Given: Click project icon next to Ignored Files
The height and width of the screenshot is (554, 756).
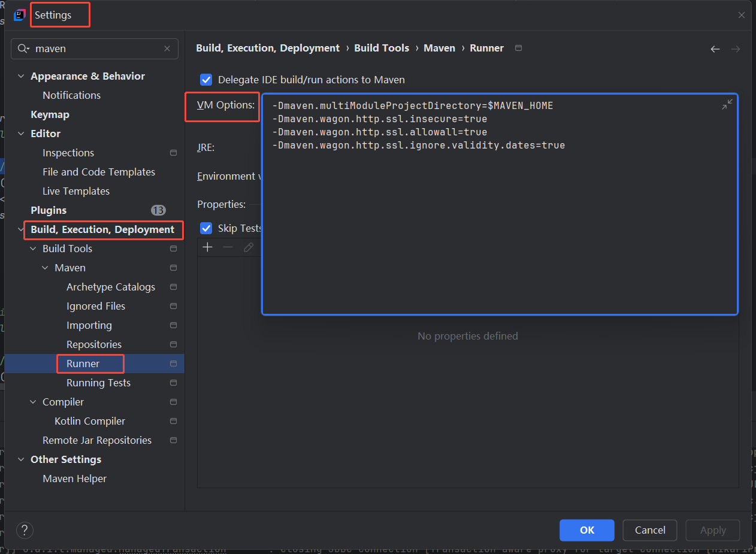Looking at the screenshot, I should point(174,306).
